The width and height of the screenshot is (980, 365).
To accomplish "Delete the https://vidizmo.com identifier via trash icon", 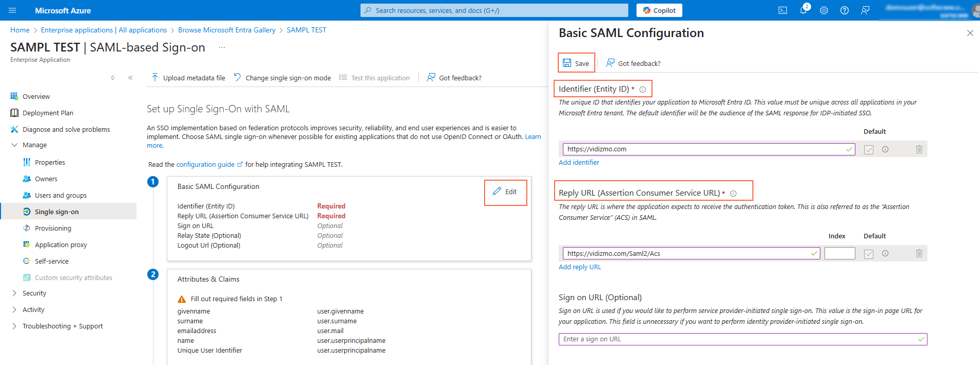I will [919, 149].
